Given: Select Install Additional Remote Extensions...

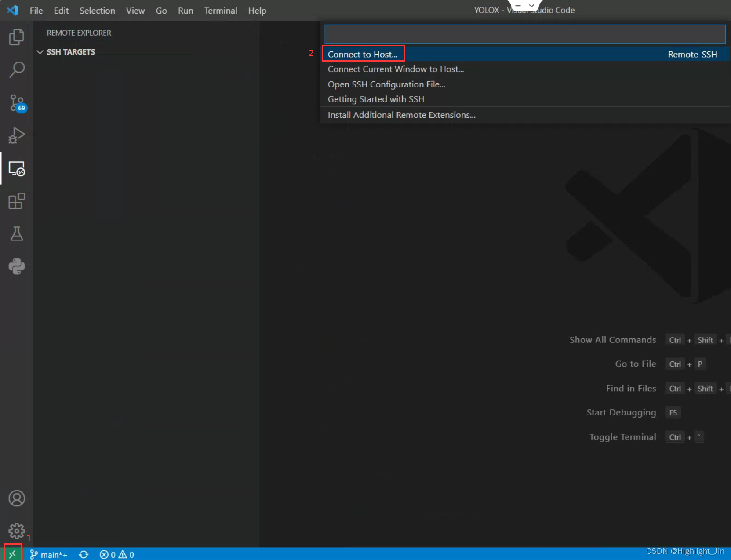Looking at the screenshot, I should tap(525, 115).
